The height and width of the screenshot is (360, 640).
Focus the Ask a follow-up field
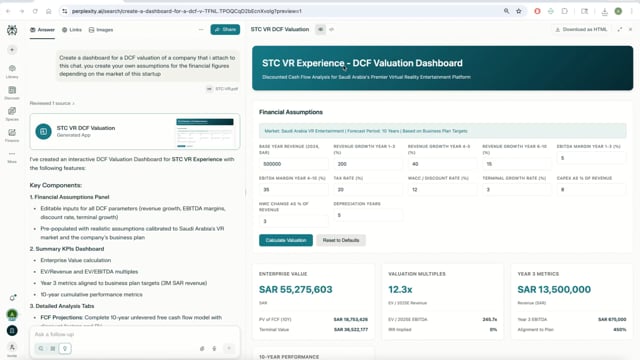135,334
